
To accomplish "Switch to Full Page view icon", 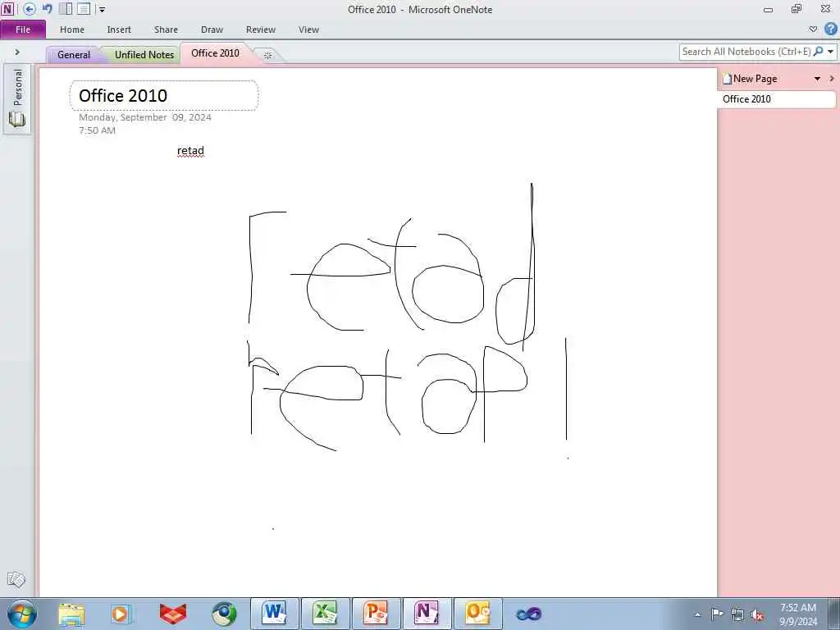I will (84, 9).
